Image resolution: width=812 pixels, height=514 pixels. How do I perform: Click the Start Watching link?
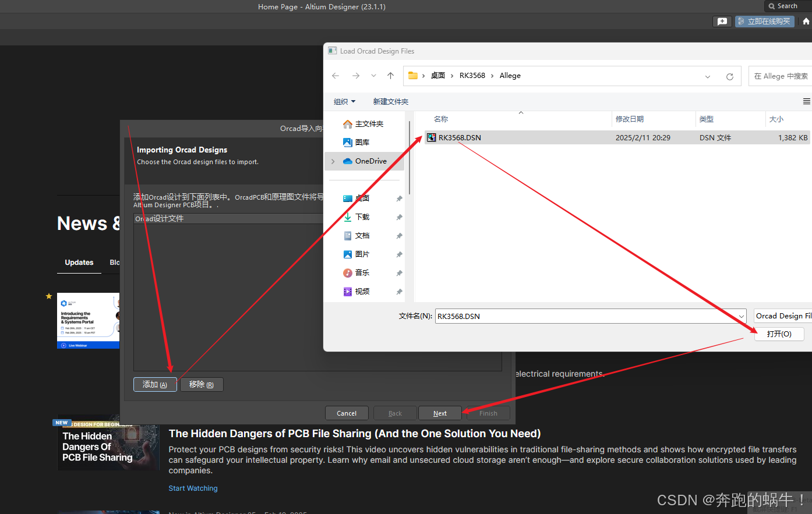point(193,488)
